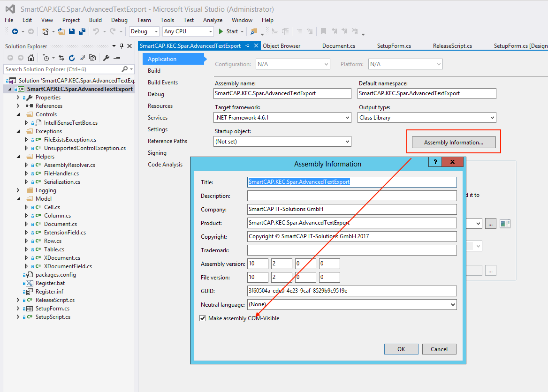Open the Neutral language dropdown
Viewport: 548px width, 392px height.
(453, 305)
